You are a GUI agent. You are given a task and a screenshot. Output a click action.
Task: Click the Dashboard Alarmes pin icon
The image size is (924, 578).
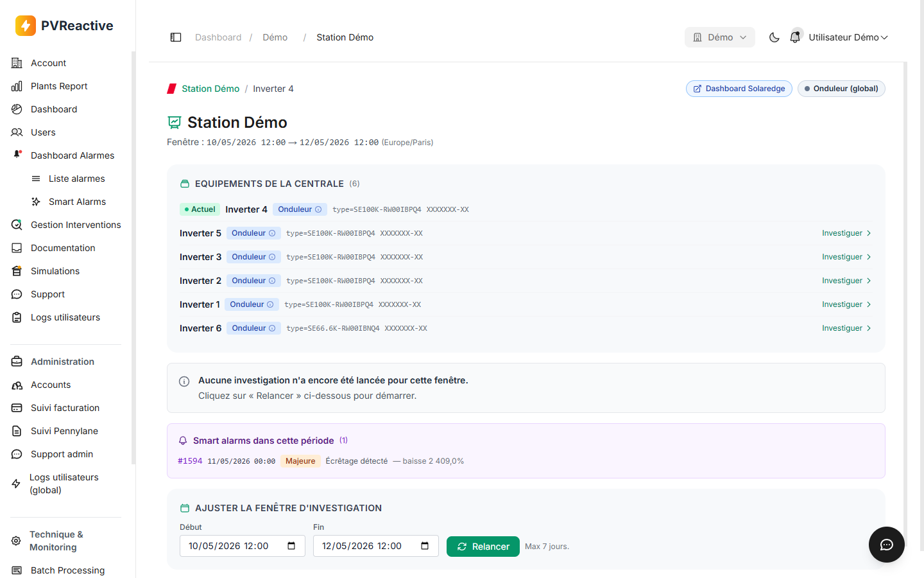point(17,155)
